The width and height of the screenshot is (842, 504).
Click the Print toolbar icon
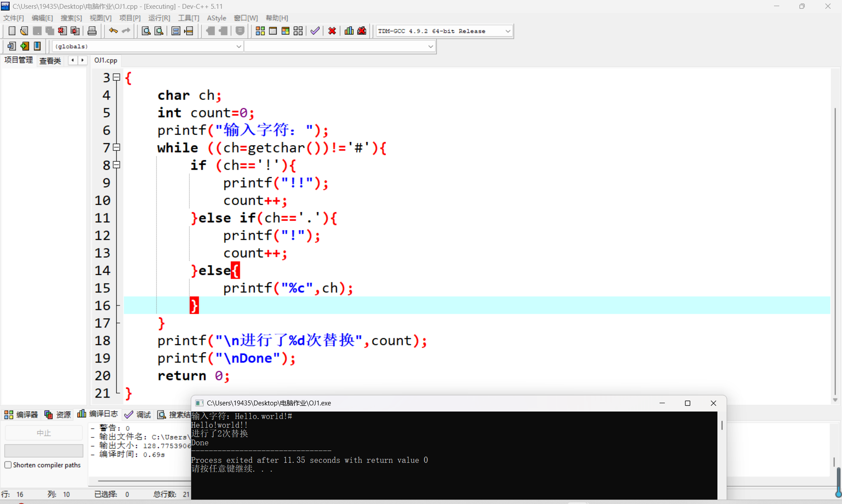pyautogui.click(x=92, y=31)
